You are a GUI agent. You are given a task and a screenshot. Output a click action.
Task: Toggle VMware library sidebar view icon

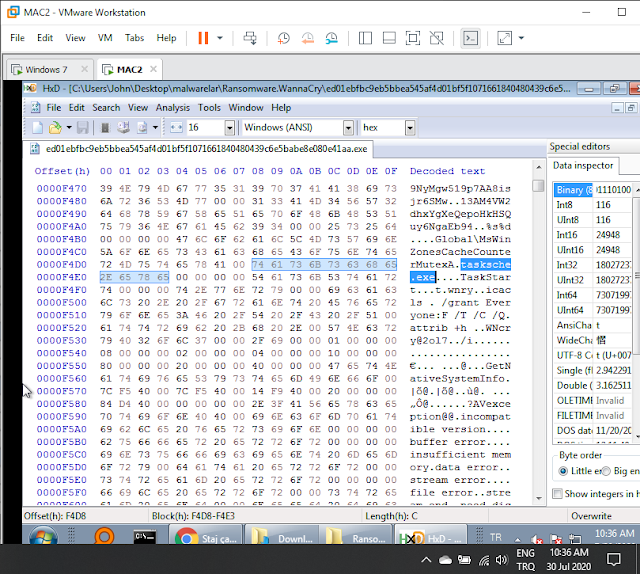(x=365, y=38)
